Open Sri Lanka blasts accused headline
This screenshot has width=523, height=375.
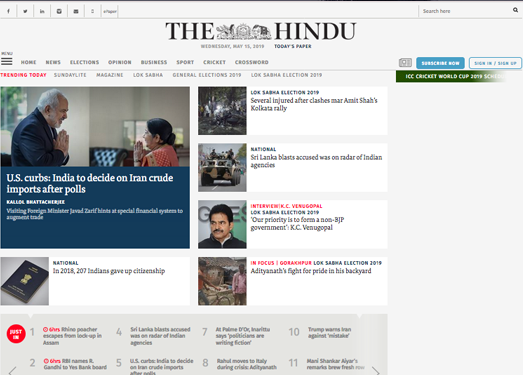pyautogui.click(x=316, y=161)
